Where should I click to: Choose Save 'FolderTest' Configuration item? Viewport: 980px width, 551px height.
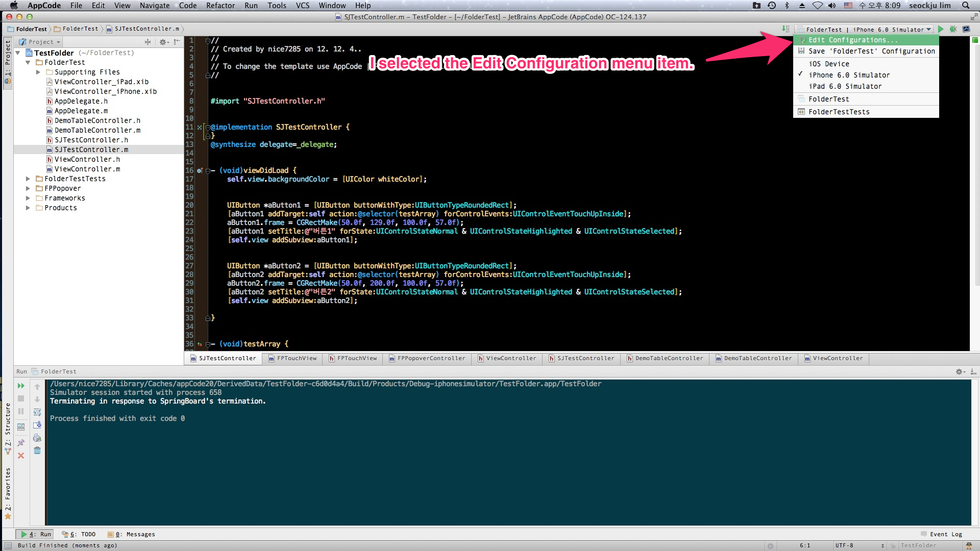[866, 51]
